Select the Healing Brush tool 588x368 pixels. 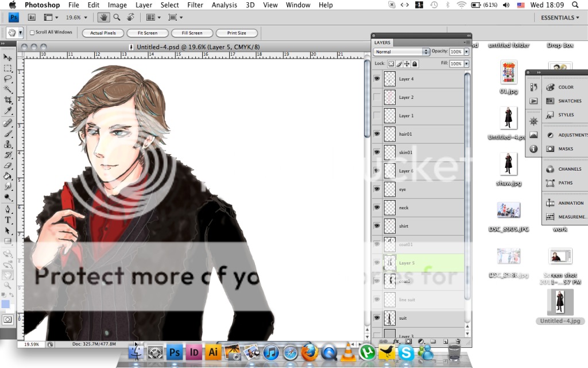(7, 123)
